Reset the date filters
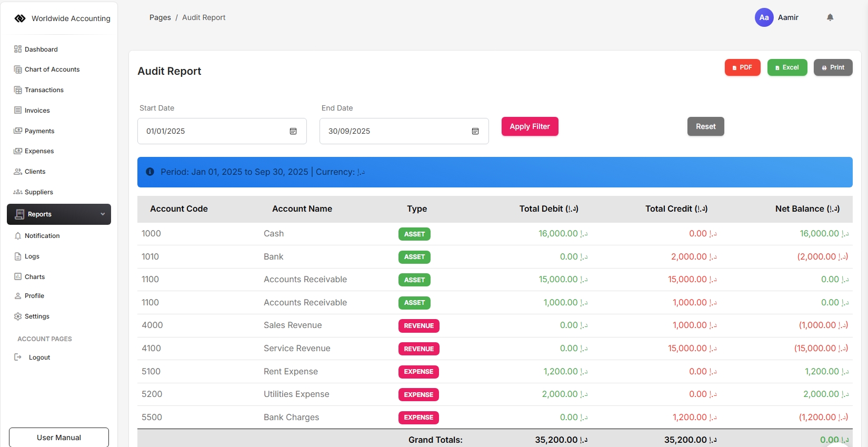Viewport: 868px width, 447px height. (705, 126)
